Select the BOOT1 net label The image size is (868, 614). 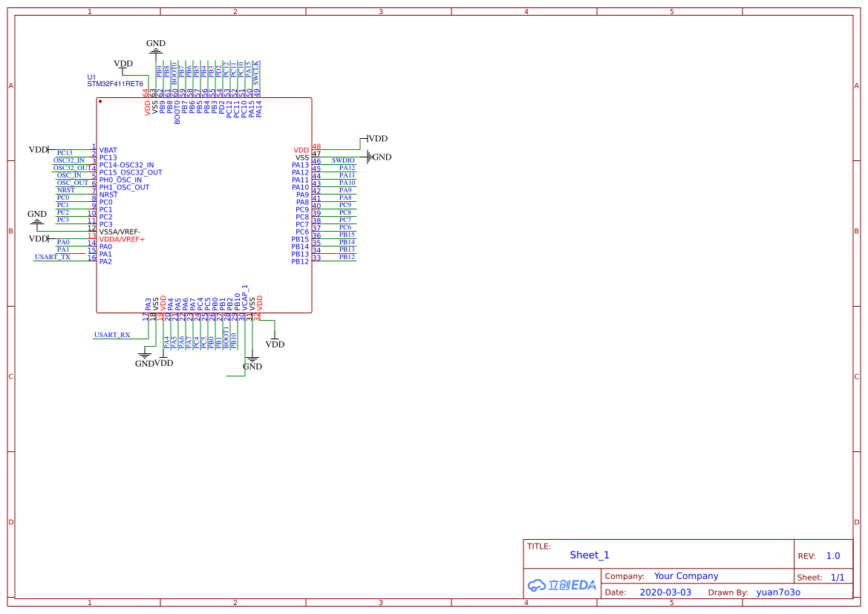[x=226, y=337]
